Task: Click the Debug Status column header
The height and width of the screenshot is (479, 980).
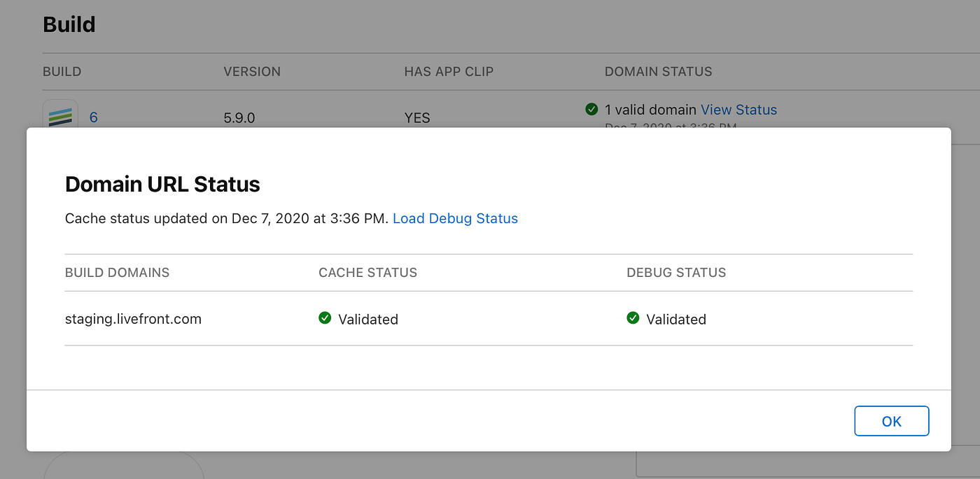Action: pos(676,273)
